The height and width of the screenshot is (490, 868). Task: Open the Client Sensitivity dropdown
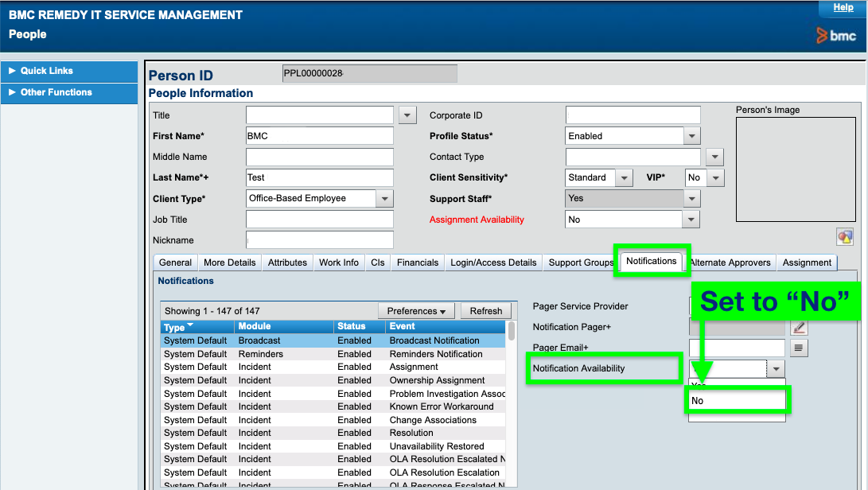pos(624,177)
